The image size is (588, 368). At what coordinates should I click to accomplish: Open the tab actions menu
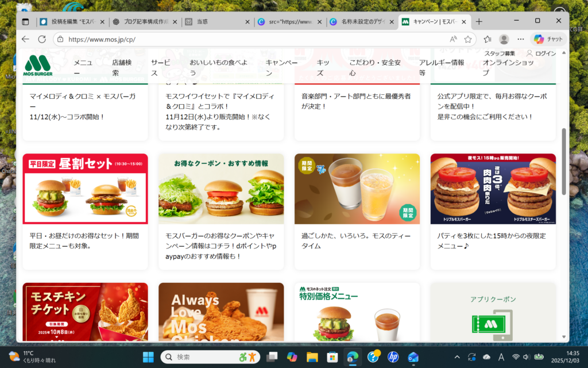(25, 21)
